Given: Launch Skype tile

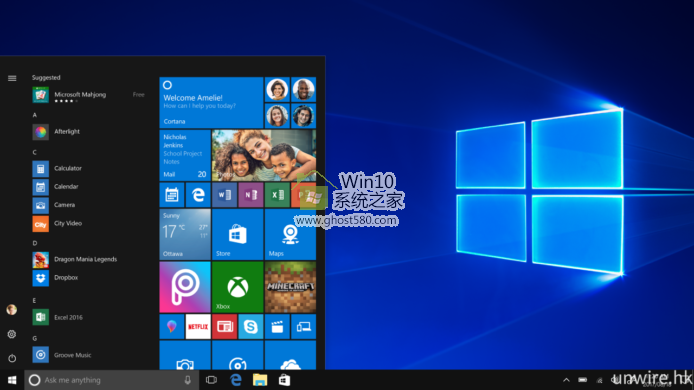Looking at the screenshot, I should click(x=251, y=327).
